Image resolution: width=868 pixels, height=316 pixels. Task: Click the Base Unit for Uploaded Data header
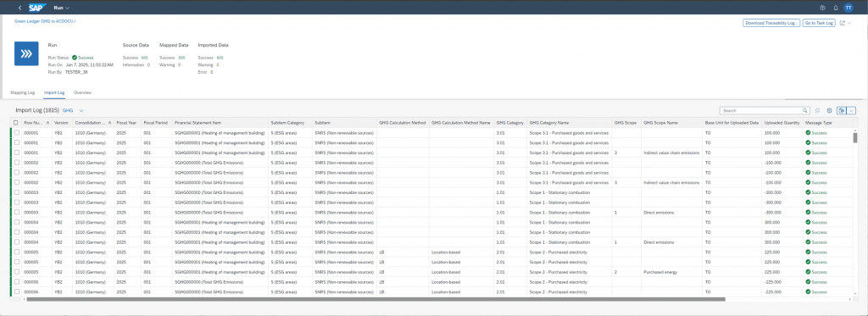point(732,122)
